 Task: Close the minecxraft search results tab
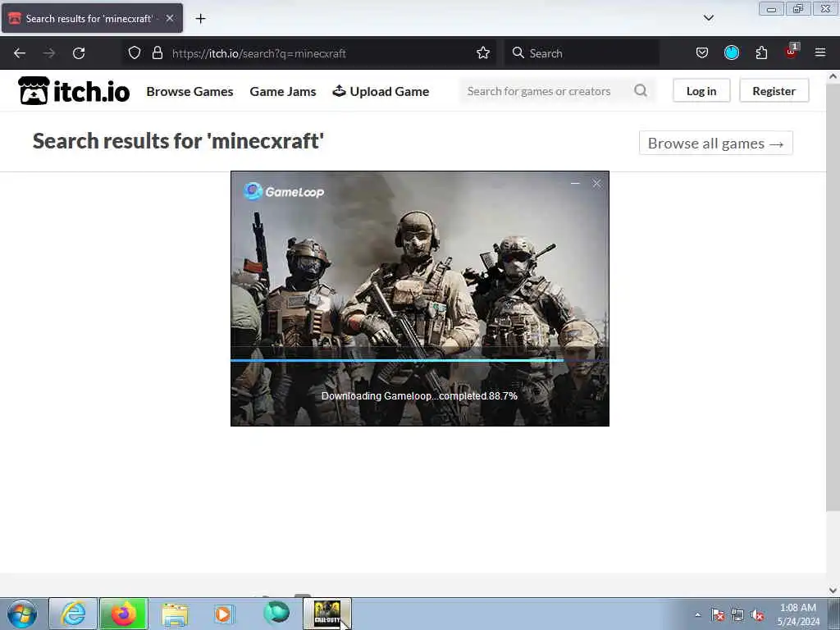click(169, 18)
